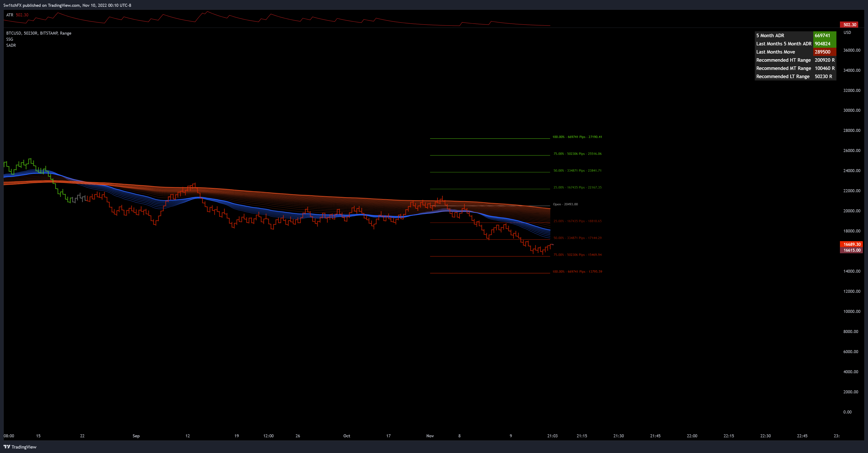The width and height of the screenshot is (868, 453).
Task: Select the BTCUSD, 50230R, BITSTAMP, Range title
Action: 39,33
